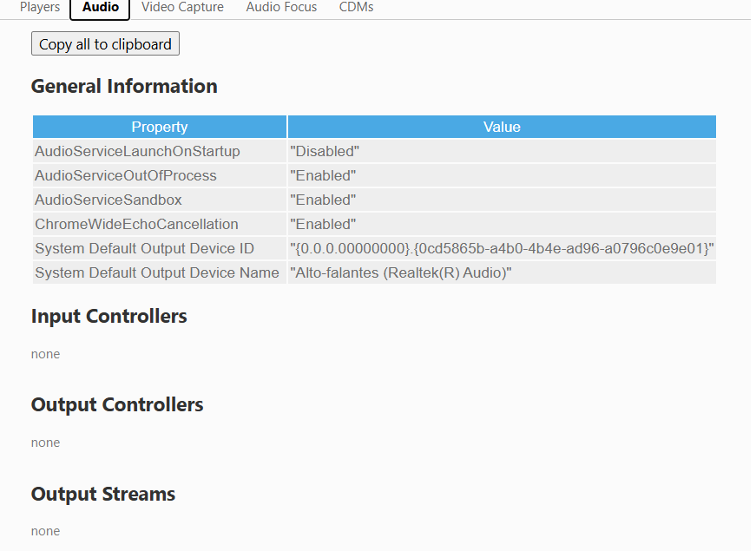Click the Property column header
Image resolution: width=756 pixels, height=551 pixels.
point(160,127)
